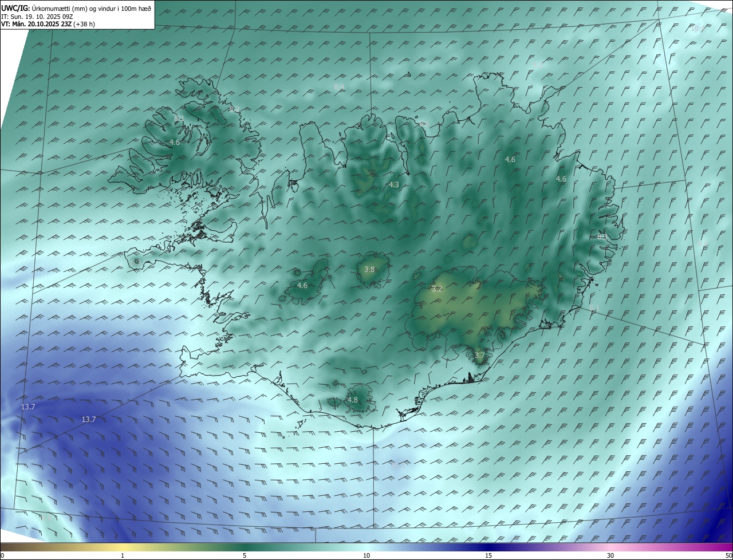The width and height of the screenshot is (733, 560).
Task: Click the color scale tick label 5
Action: (245, 555)
